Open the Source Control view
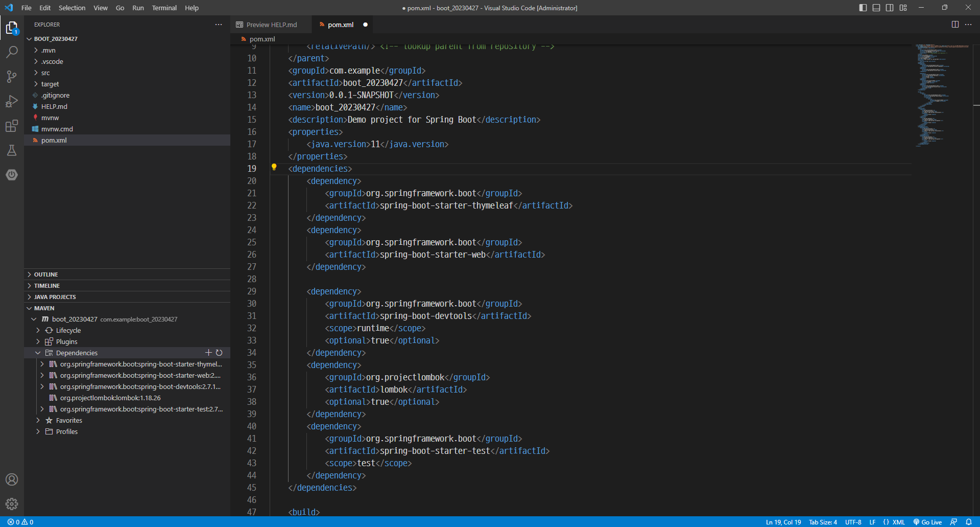980x527 pixels. point(12,77)
